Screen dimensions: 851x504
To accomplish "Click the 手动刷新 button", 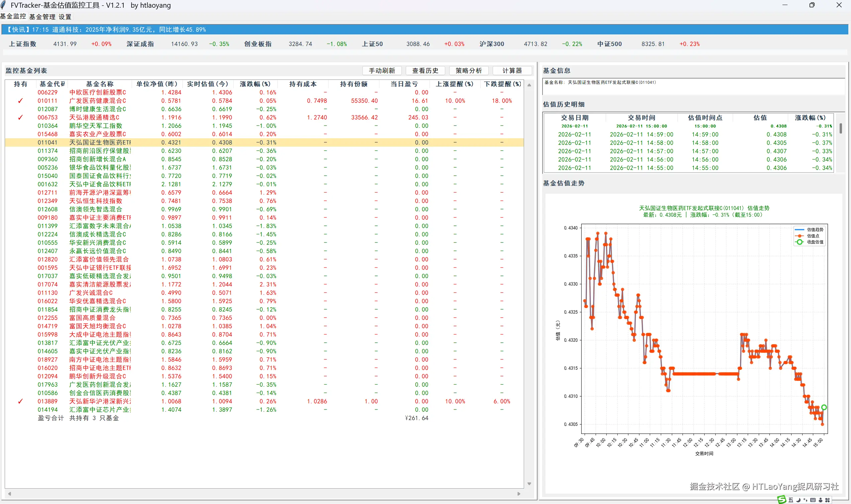I will [x=382, y=71].
